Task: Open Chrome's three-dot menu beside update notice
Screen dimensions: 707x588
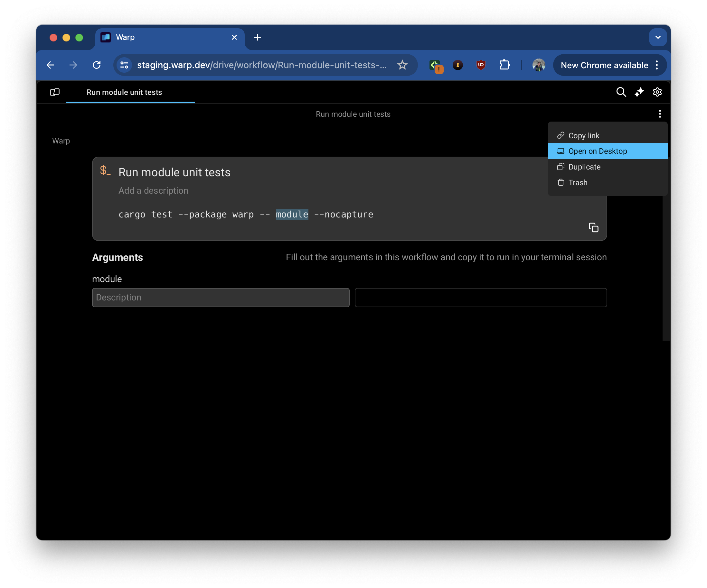Action: click(x=656, y=65)
